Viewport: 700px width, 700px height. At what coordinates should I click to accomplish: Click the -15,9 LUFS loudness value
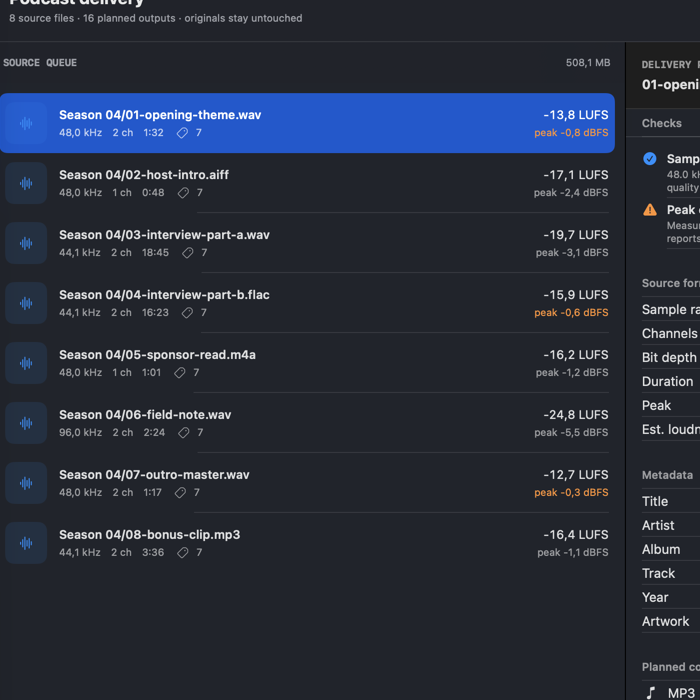pos(575,295)
